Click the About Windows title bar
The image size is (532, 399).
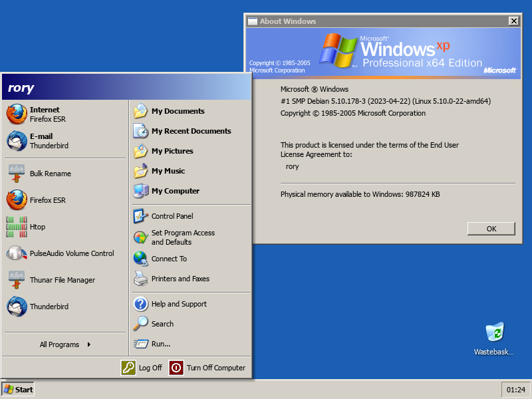[x=384, y=21]
